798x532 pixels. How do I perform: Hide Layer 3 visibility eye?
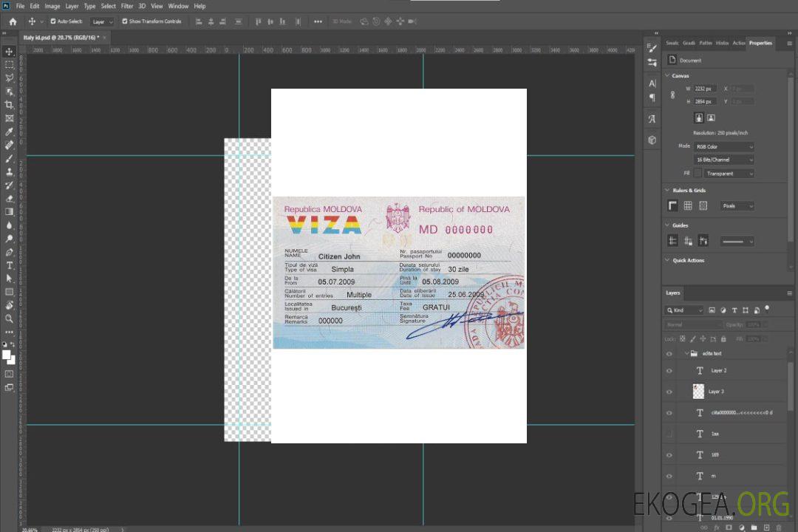669,392
